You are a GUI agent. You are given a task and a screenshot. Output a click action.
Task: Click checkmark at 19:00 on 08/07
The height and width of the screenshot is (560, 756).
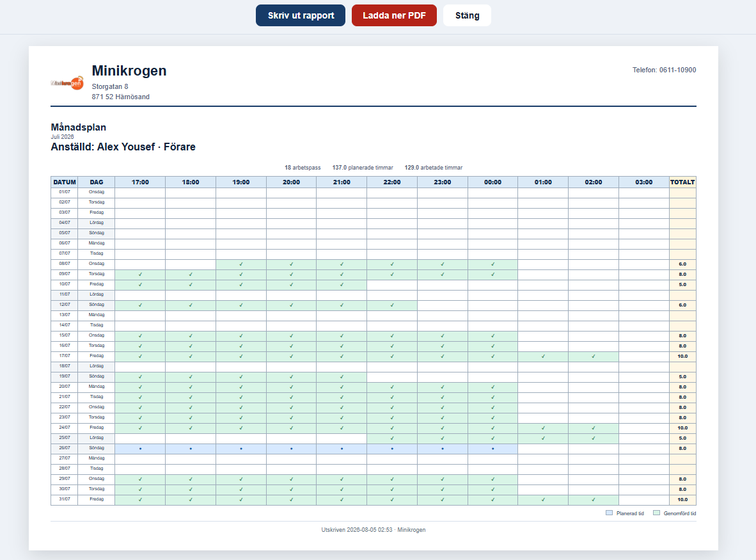tap(241, 264)
